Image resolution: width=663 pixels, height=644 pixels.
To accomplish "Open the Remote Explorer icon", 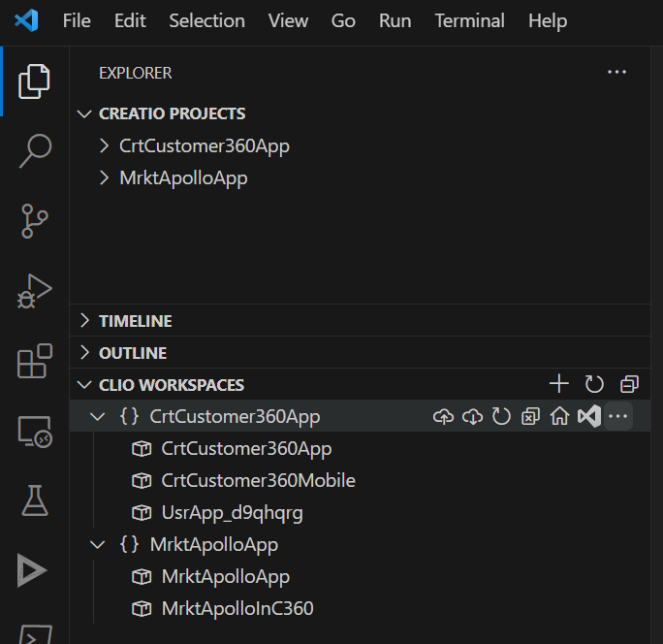I will (x=35, y=432).
